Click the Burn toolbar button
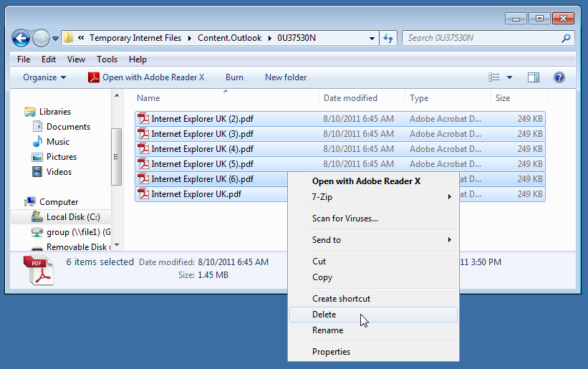Screen dimensions: 588x369 click(x=234, y=77)
